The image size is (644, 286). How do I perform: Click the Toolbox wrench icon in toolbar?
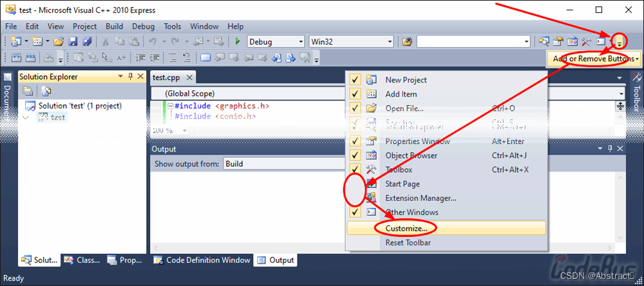586,42
